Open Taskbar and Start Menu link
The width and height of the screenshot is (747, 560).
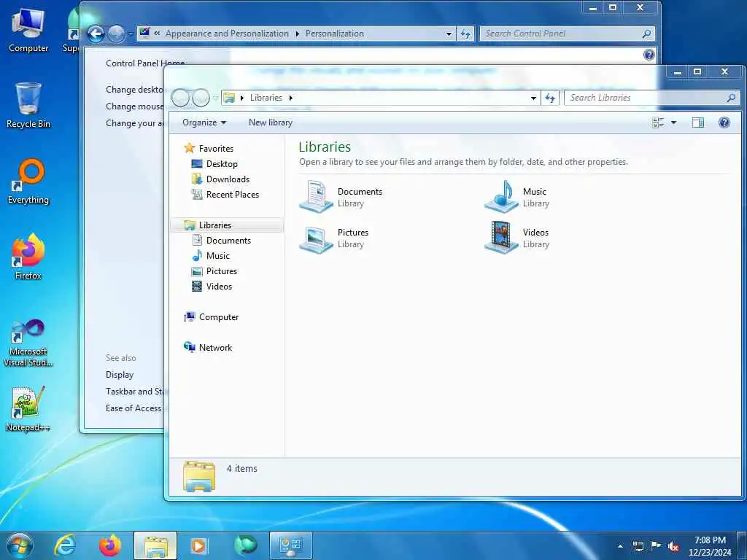135,392
